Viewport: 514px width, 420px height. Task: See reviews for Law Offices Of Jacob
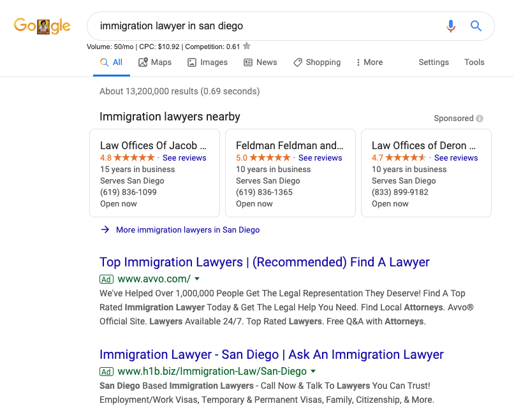click(x=184, y=157)
